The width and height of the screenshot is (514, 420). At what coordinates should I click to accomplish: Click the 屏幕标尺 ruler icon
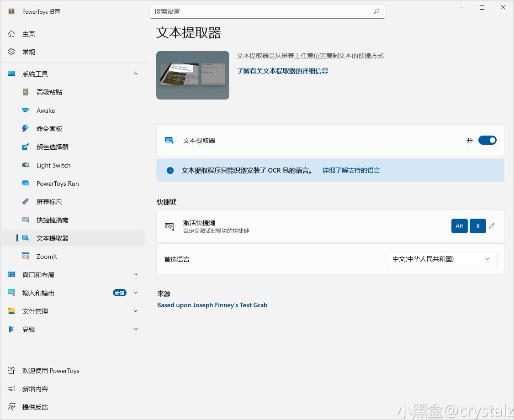(x=26, y=201)
